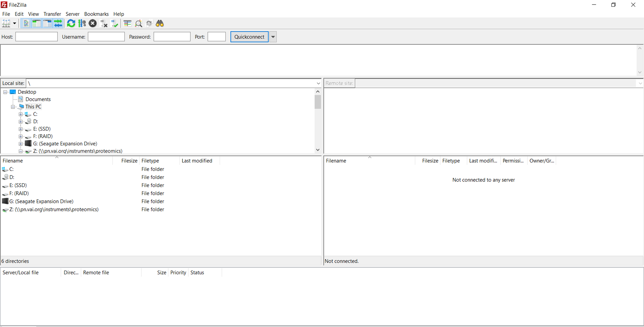Select Desktop in the local tree
Screen dimensions: 644x327
coord(27,92)
